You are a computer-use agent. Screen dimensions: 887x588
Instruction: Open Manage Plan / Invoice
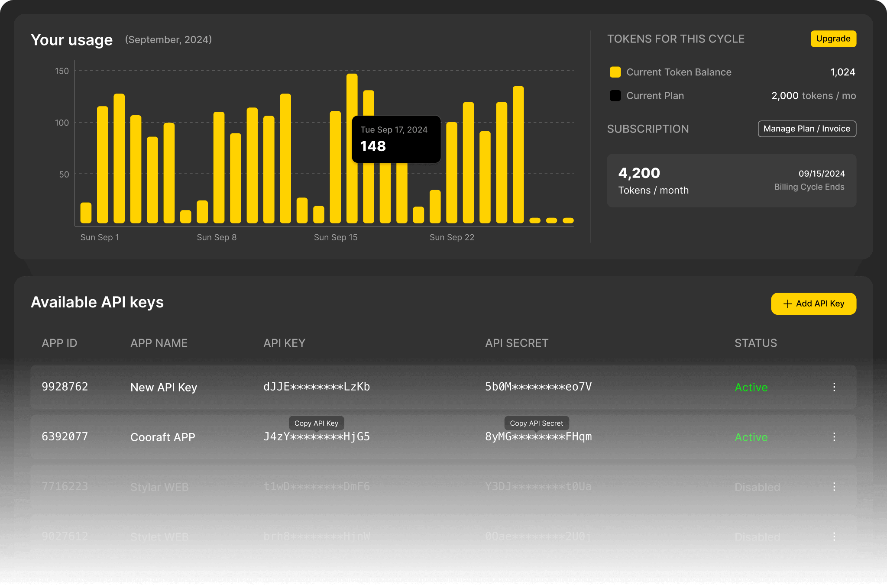click(x=806, y=129)
